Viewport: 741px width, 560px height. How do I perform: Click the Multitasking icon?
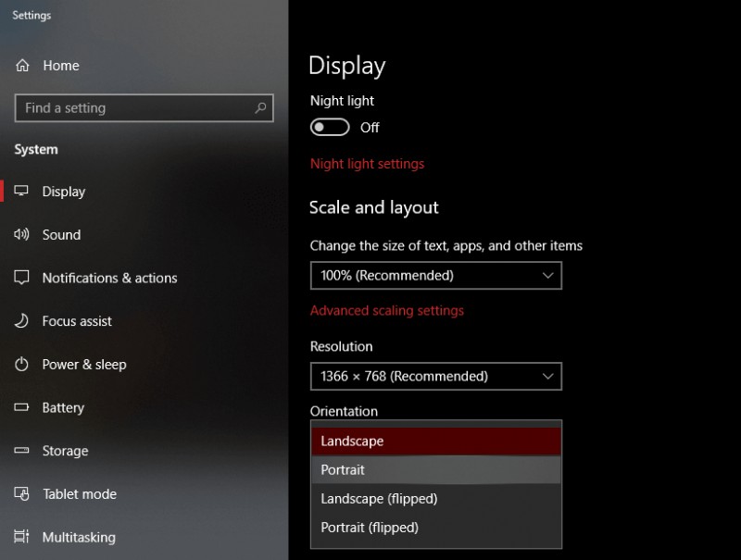point(21,537)
